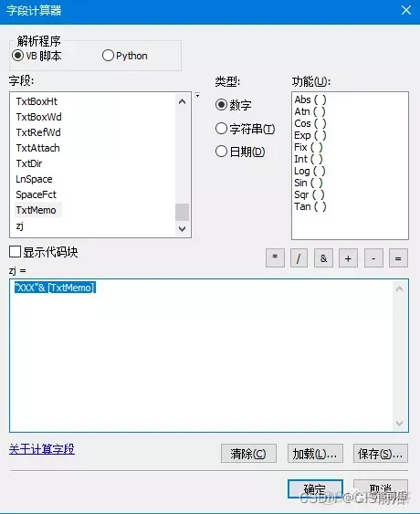
Task: Pick the Cos ( ) function
Action: click(310, 123)
